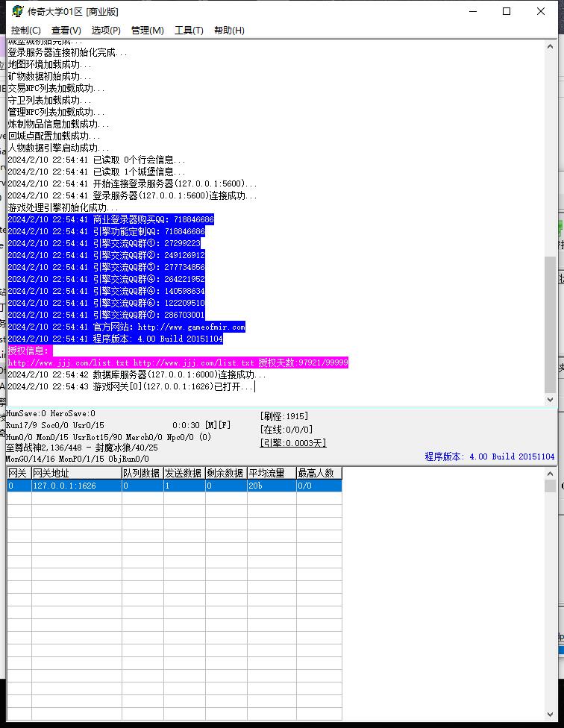Viewport: 564px width, 728px height.
Task: Click the 发送数据 column header
Action: (x=184, y=473)
